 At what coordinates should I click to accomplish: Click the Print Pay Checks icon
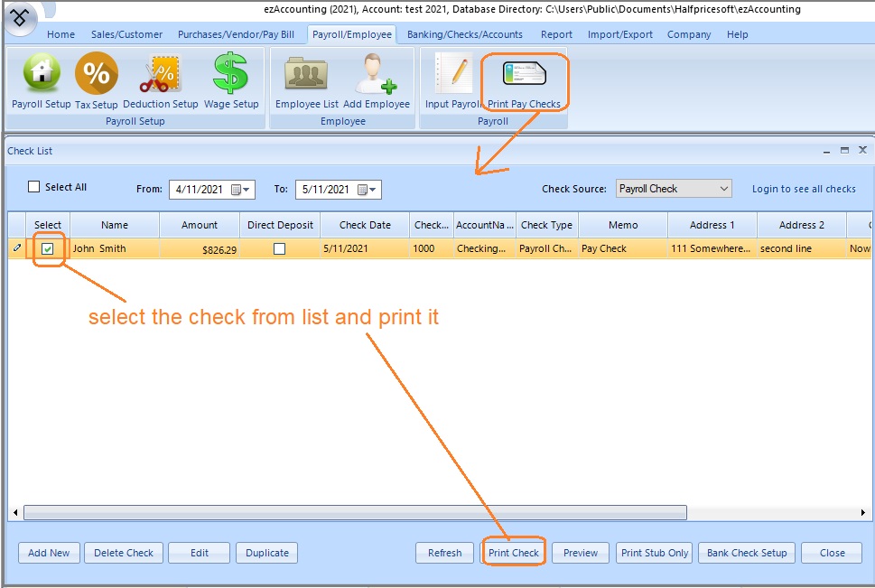(524, 76)
